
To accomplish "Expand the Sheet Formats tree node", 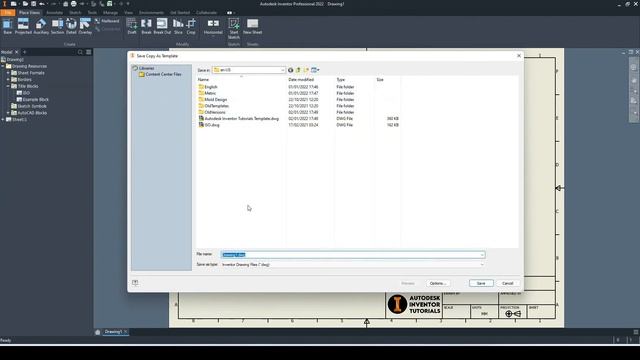I will pyautogui.click(x=8, y=73).
